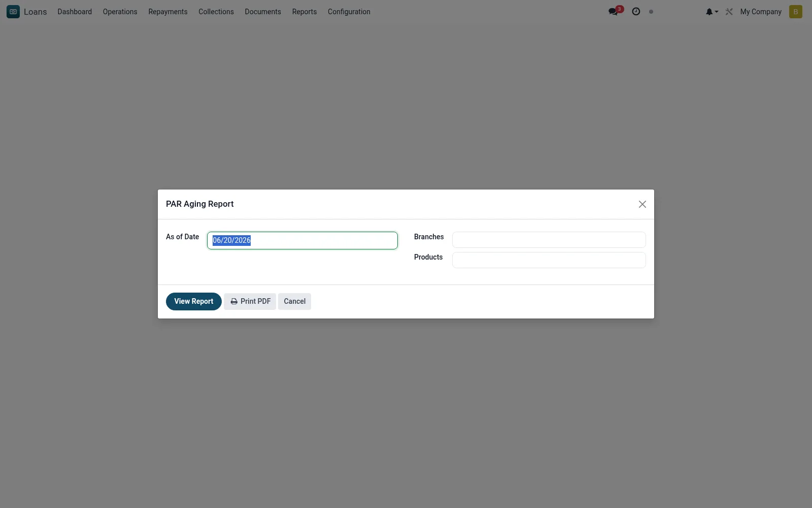Open the Documents menu
The image size is (812, 508).
coord(263,12)
